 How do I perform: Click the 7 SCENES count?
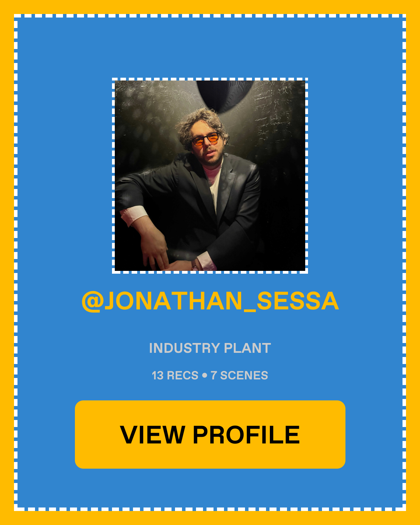point(239,376)
